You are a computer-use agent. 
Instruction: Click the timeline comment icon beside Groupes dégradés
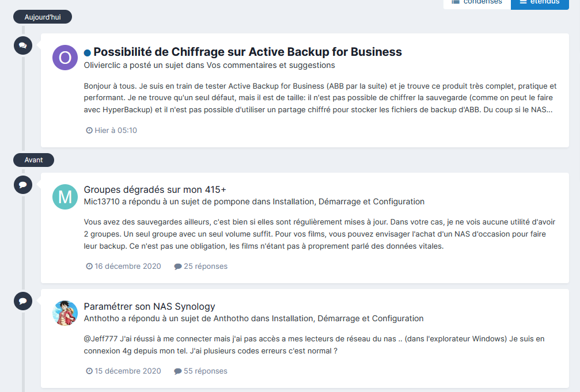coord(22,185)
